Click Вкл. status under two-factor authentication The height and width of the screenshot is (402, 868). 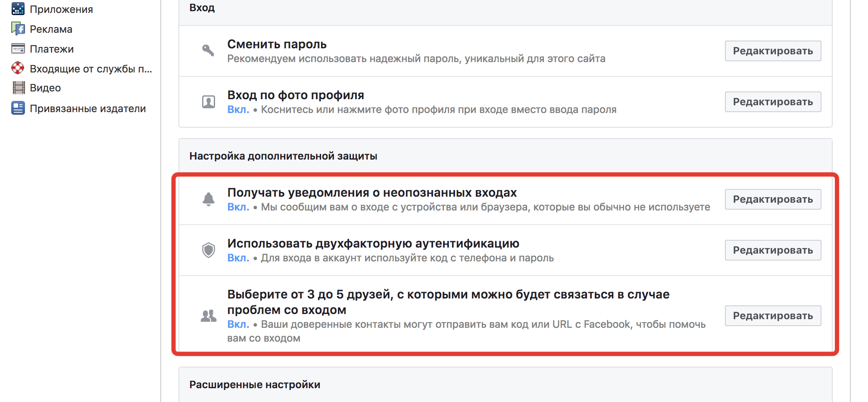coord(238,258)
